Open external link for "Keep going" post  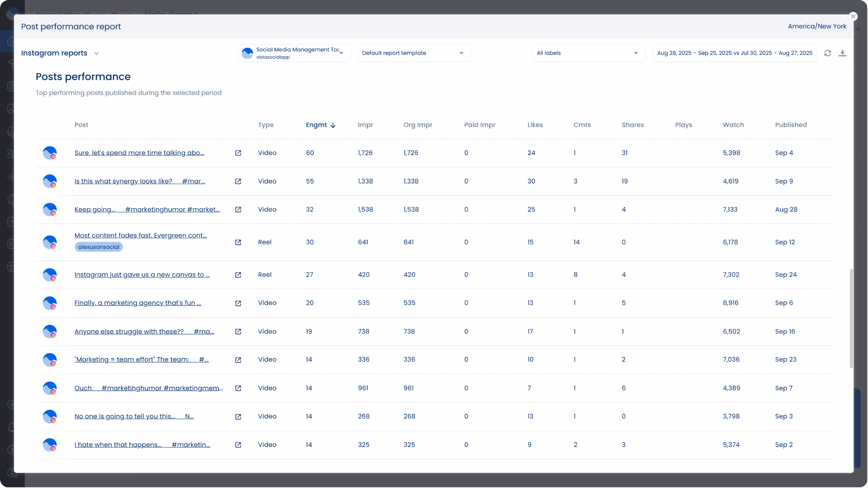pyautogui.click(x=238, y=209)
